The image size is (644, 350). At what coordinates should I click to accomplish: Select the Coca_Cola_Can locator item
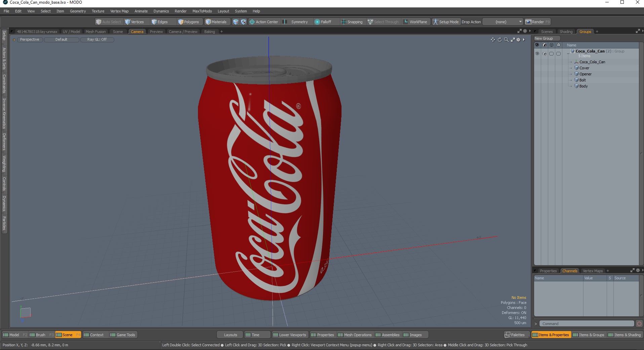(x=592, y=62)
